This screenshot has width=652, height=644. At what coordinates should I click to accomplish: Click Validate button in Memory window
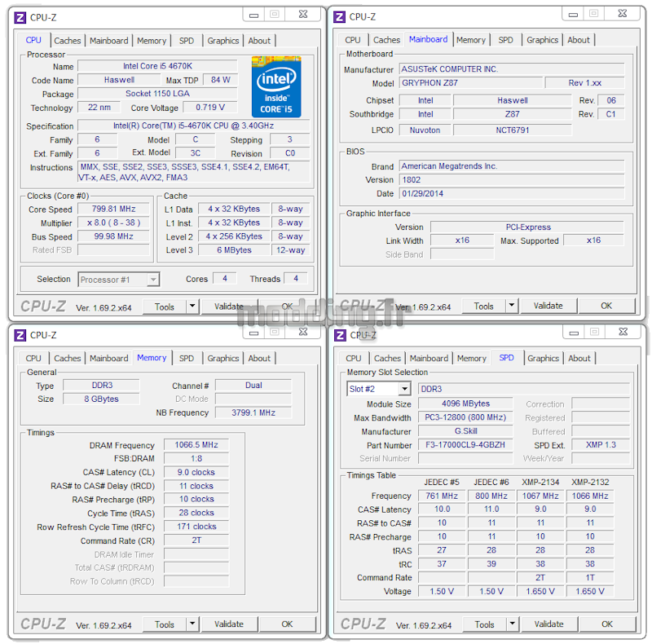(229, 624)
